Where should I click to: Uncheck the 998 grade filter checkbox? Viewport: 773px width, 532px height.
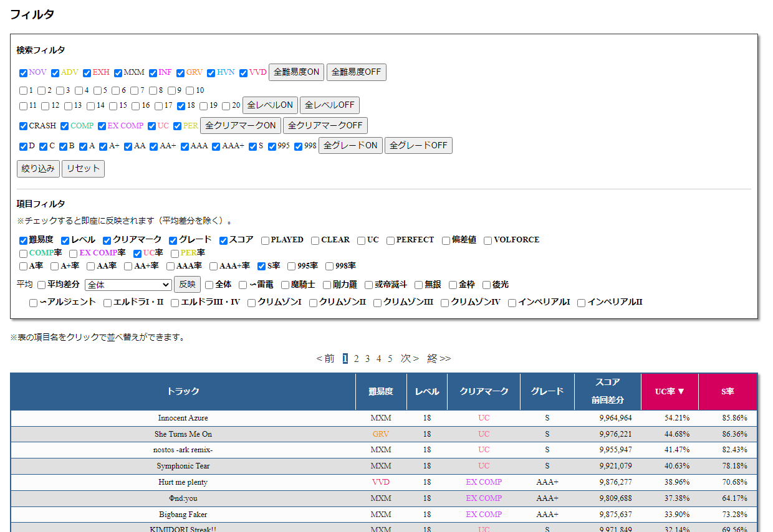[x=299, y=146]
